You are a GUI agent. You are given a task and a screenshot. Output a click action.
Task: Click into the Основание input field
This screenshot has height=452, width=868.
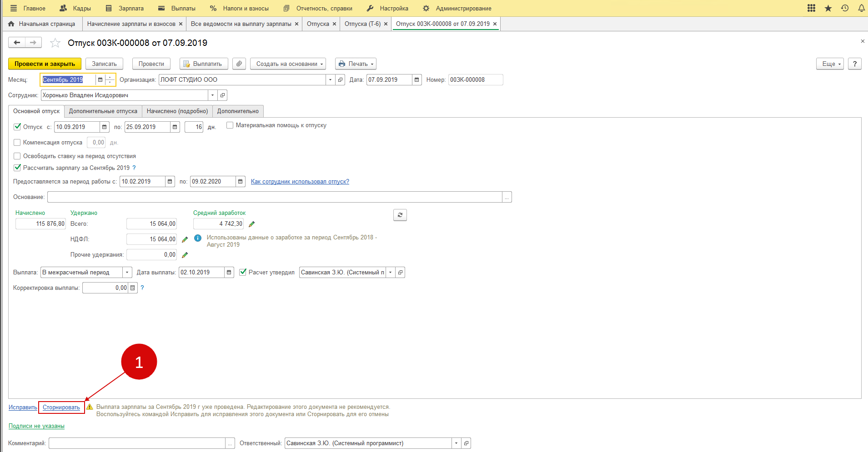(275, 197)
